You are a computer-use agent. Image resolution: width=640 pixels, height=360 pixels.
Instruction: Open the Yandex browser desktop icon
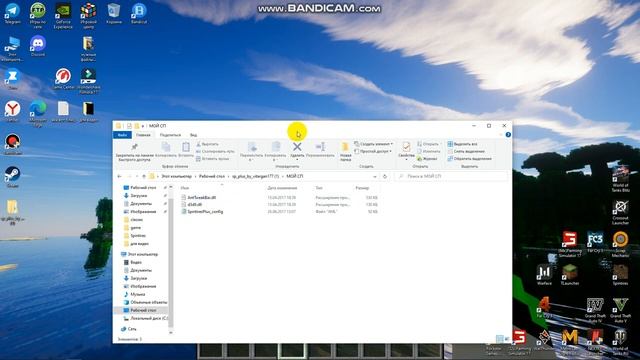(x=12, y=111)
